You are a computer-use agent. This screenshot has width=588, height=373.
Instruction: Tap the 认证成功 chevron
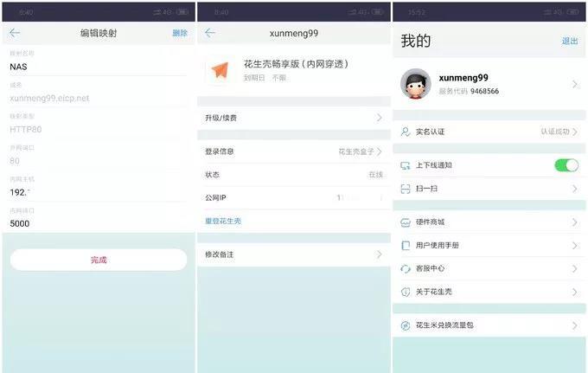[x=575, y=132]
